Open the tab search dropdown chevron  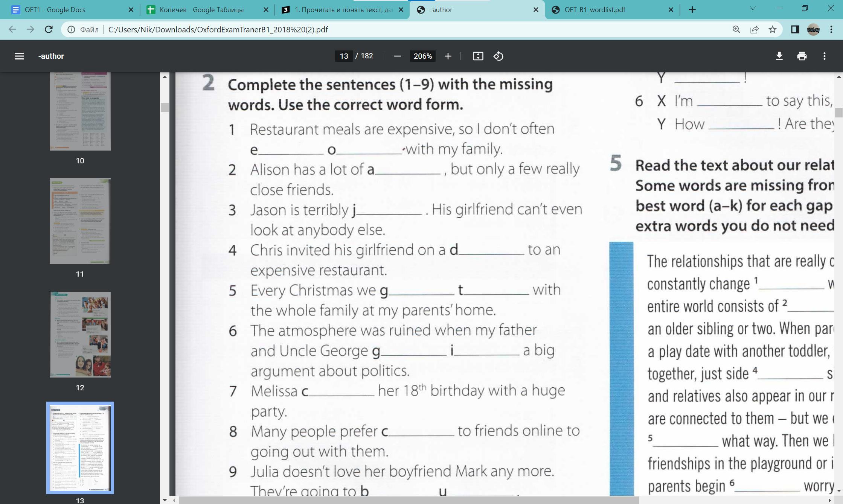[x=753, y=8]
